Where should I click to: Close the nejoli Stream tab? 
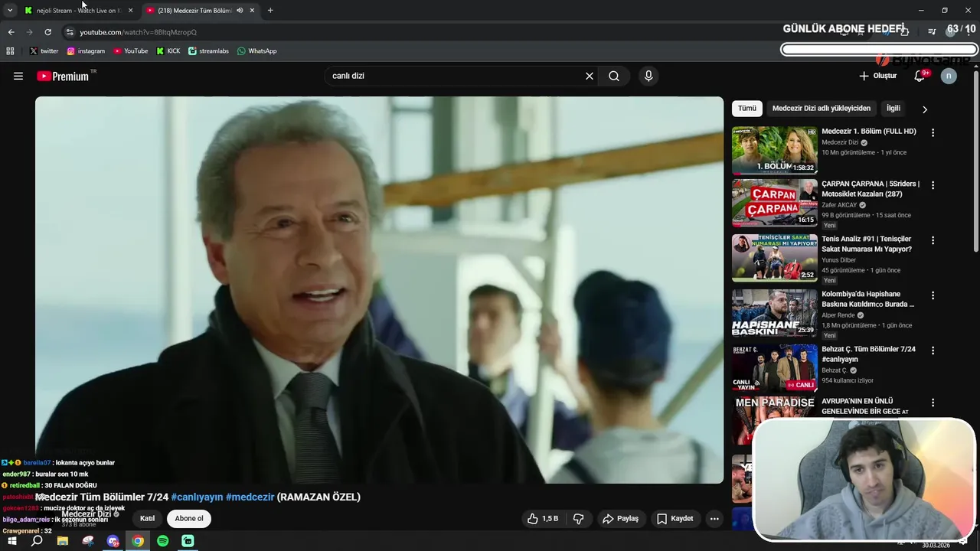coord(130,11)
